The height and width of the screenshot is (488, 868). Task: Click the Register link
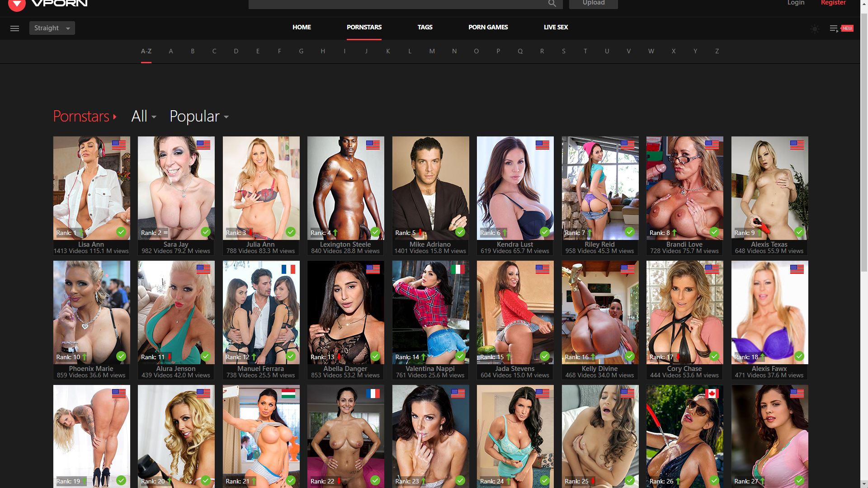point(833,3)
